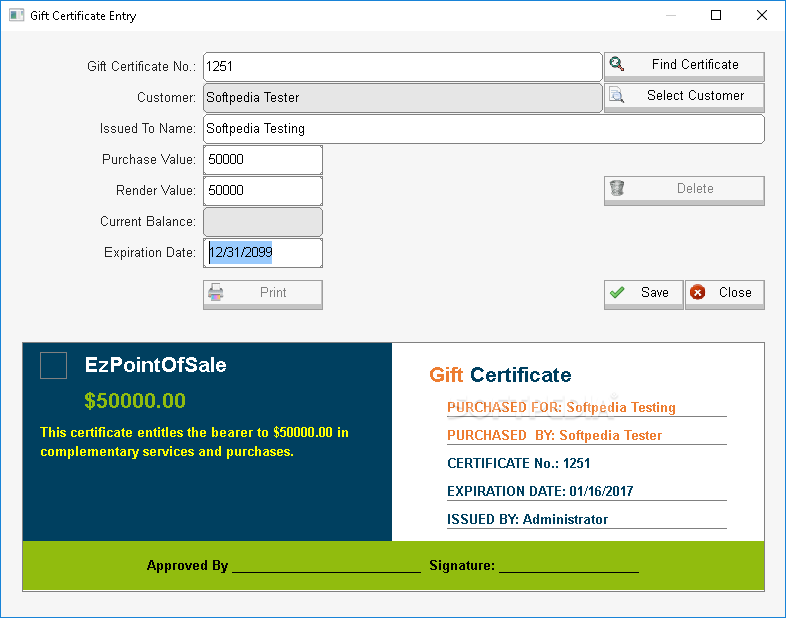Click the Find Certificate magnifier icon

coord(617,64)
